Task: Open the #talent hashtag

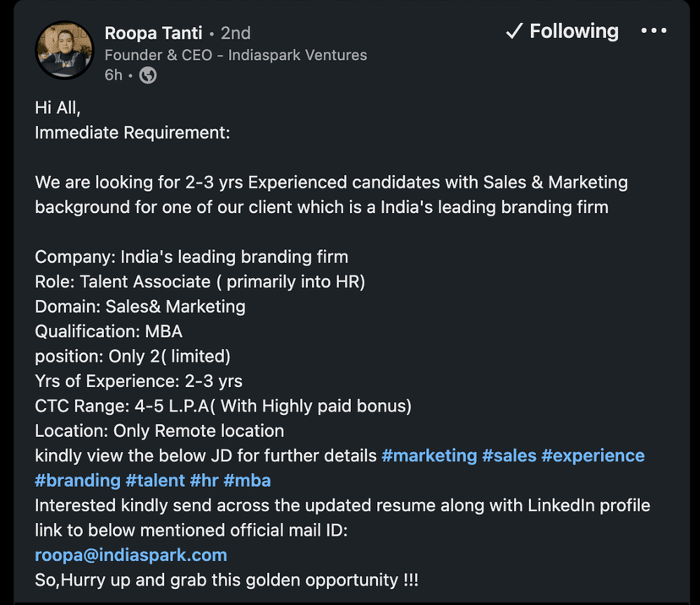Action: click(156, 481)
